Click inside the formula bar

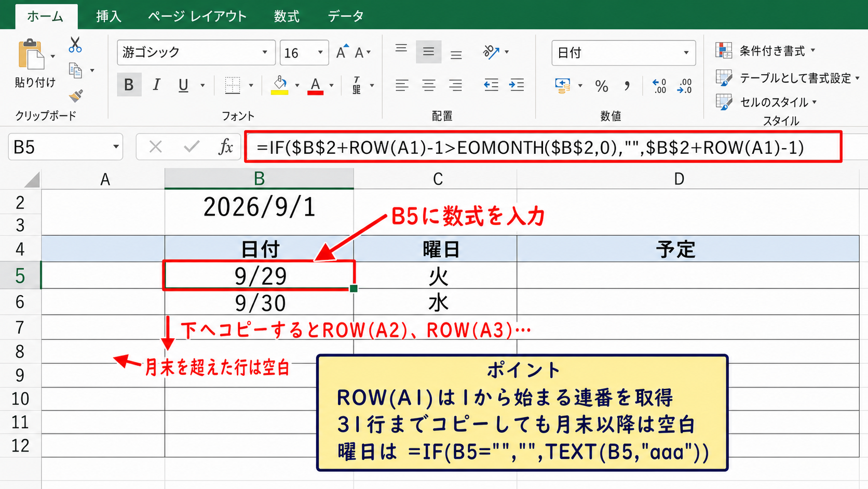pyautogui.click(x=543, y=147)
